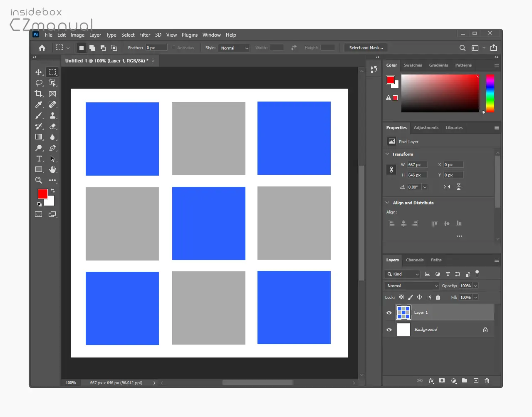Open the Style dropdown set to Normal

tap(234, 48)
